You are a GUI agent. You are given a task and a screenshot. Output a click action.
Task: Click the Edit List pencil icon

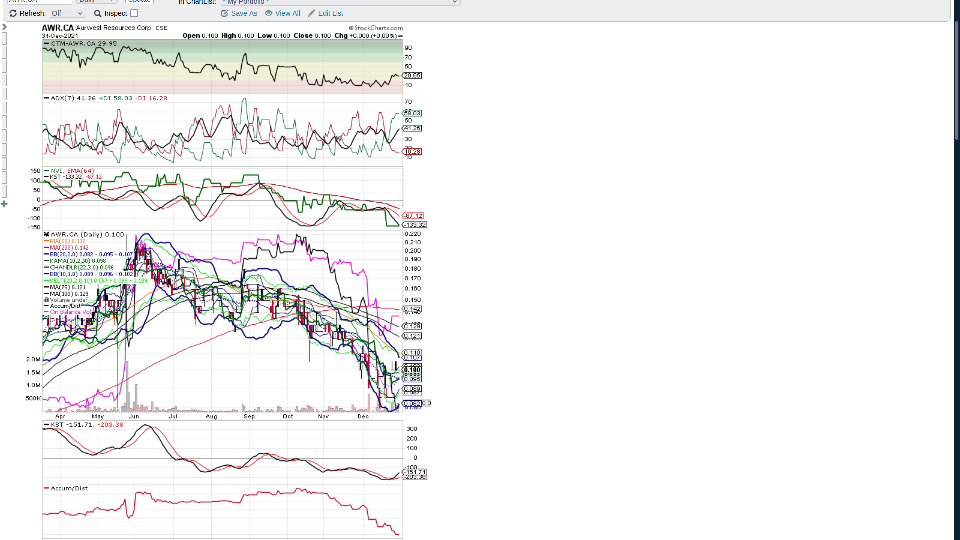pyautogui.click(x=311, y=13)
